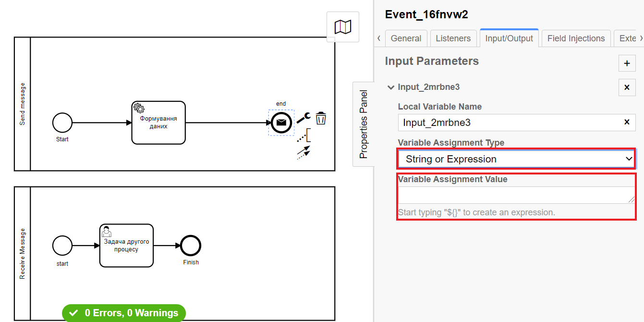Open the Variable Assignment Type dropdown
The height and width of the screenshot is (322, 644).
click(x=517, y=159)
